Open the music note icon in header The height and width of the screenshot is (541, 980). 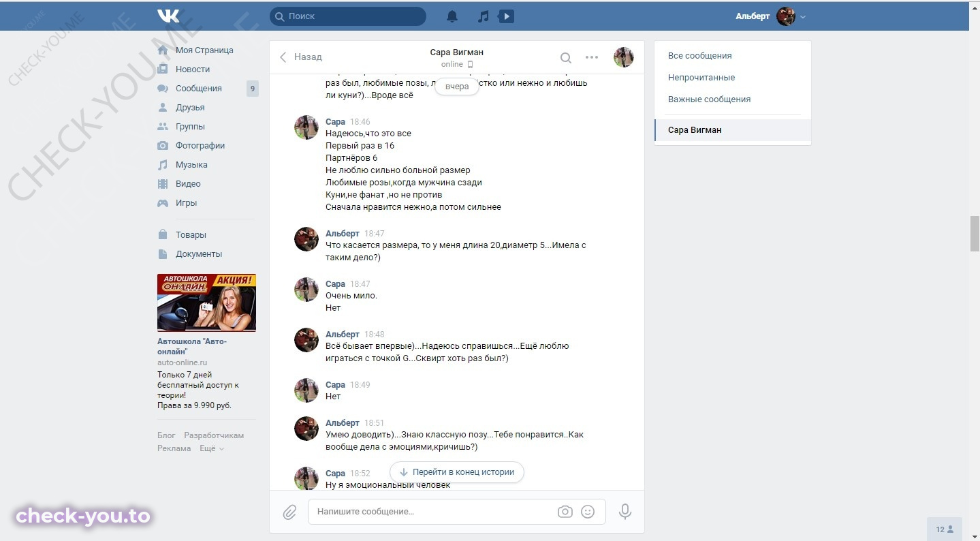483,16
